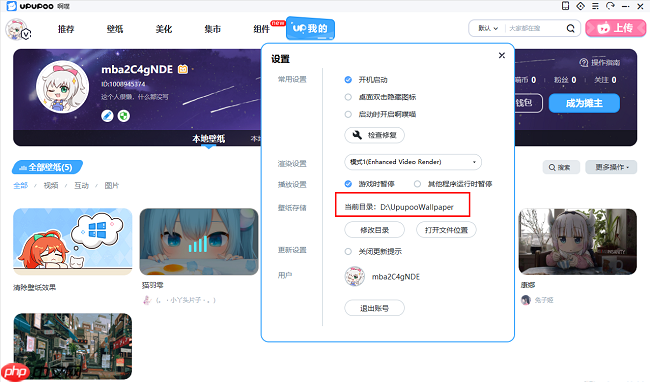Image resolution: width=650 pixels, height=382 pixels.
Task: Filter wallpapers by 图片
Action: (112, 186)
